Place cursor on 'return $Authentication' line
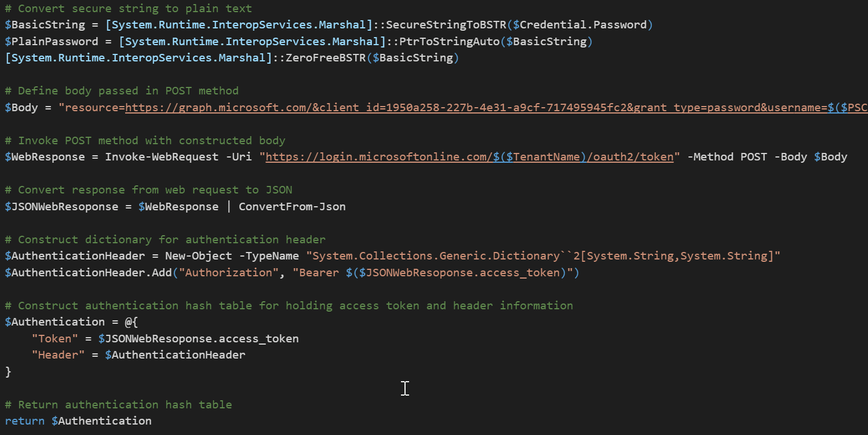 (x=78, y=421)
